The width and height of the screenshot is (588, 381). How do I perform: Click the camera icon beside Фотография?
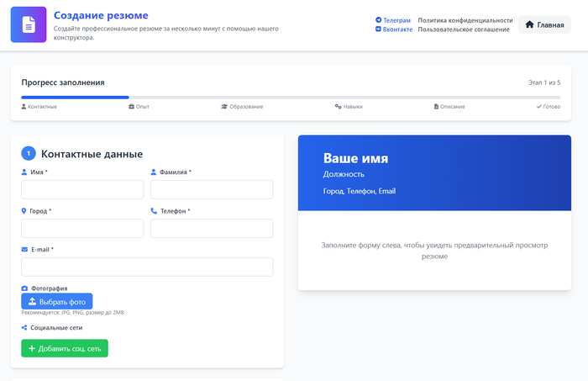[x=24, y=288]
